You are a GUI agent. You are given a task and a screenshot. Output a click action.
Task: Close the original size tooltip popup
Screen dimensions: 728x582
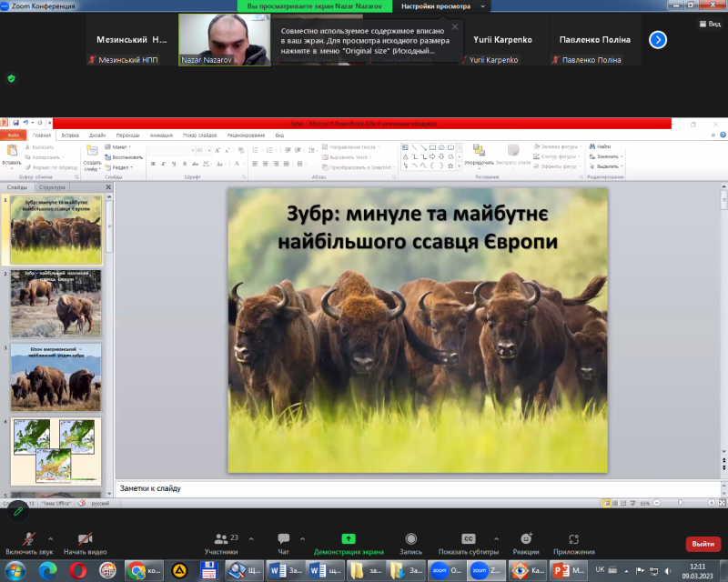click(x=454, y=26)
